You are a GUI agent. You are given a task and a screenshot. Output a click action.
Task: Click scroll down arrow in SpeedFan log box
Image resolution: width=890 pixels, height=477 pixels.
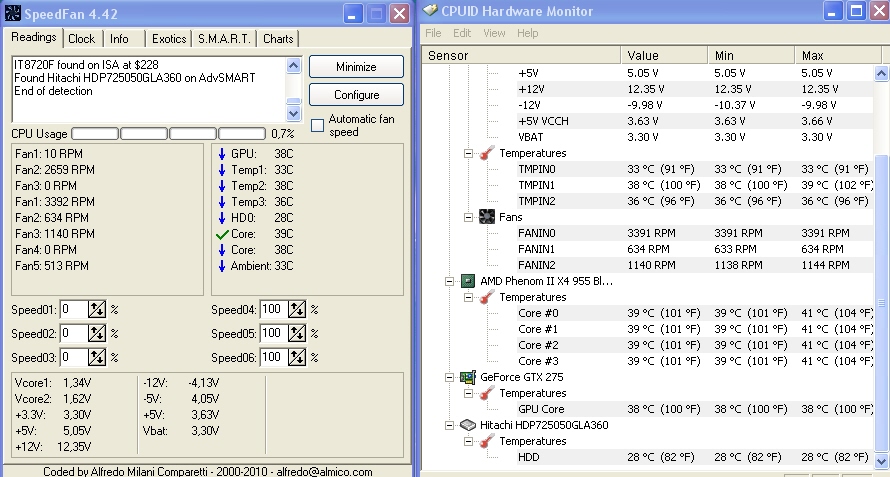[293, 113]
